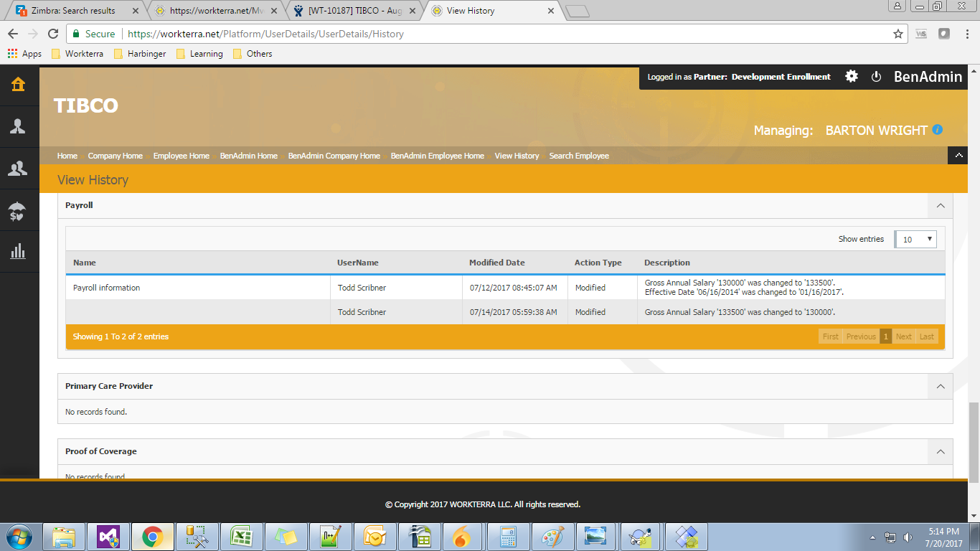The image size is (980, 551).
Task: Click the 07/14/2017 05:59:38 AM cell
Action: [514, 312]
